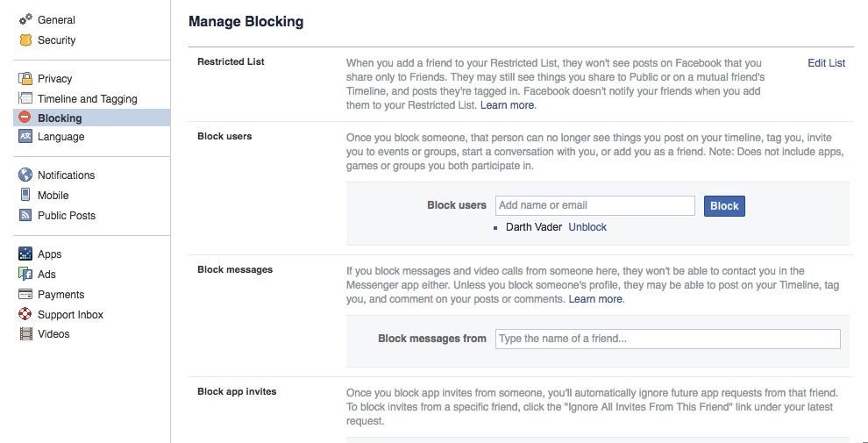
Task: Click the Notifications globe icon
Action: pyautogui.click(x=25, y=175)
